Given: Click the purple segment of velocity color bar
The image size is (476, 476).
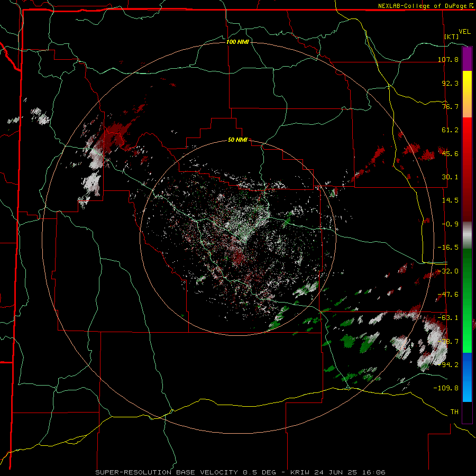Looking at the screenshot, I should point(467,59).
